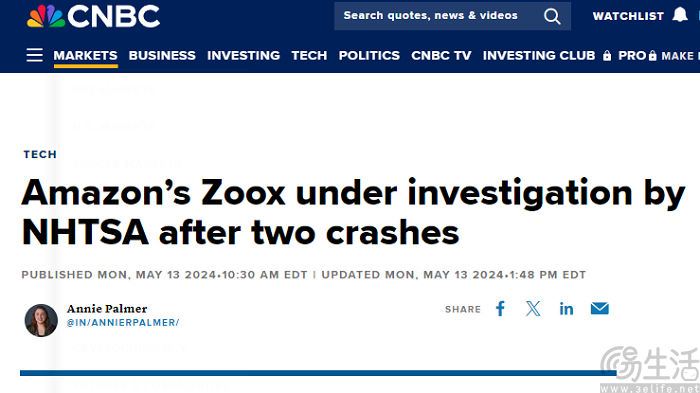Go to the Investing section
The width and height of the screenshot is (700, 393).
pos(243,55)
